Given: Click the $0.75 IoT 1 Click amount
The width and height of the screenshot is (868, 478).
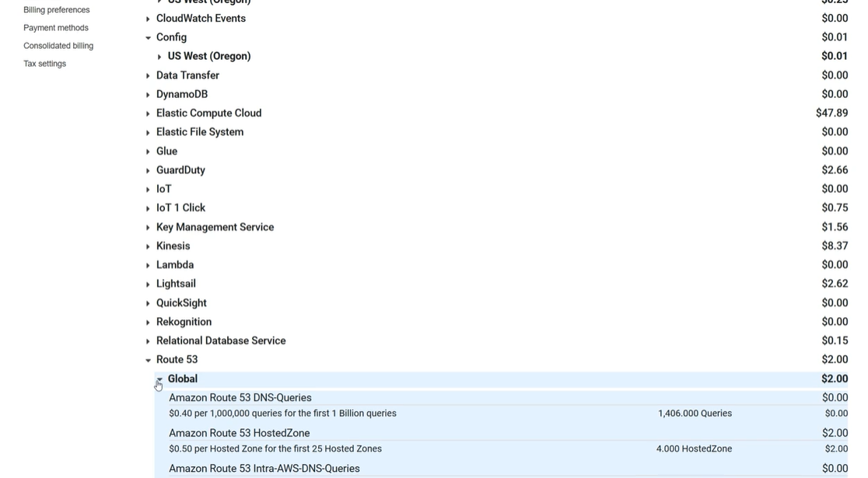Looking at the screenshot, I should point(835,208).
